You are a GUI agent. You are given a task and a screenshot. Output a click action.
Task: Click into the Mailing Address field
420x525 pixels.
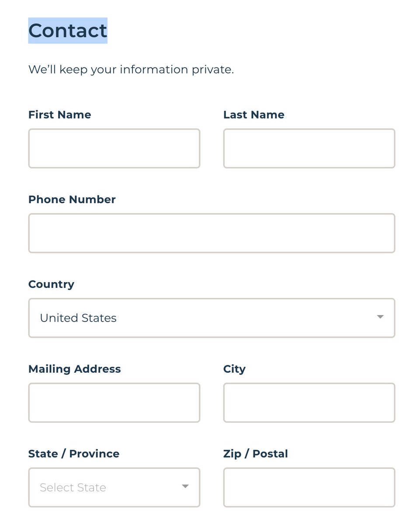pos(114,403)
